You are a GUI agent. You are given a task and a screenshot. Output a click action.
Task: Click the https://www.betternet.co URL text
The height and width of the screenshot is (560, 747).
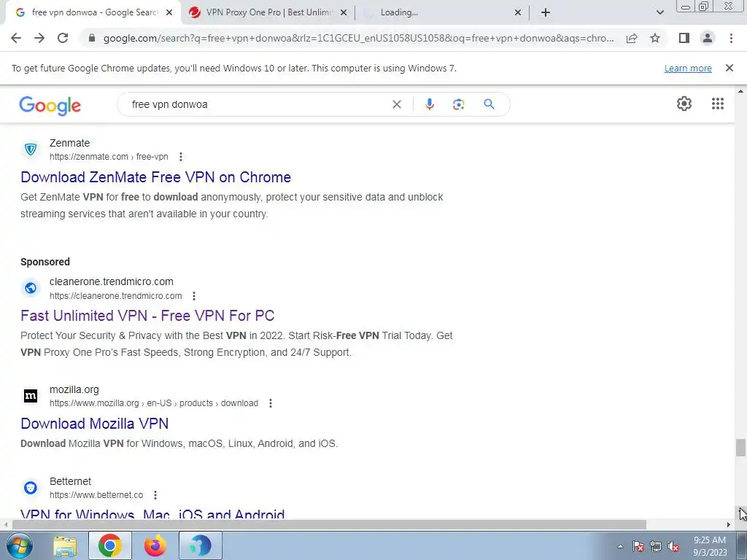(x=96, y=495)
